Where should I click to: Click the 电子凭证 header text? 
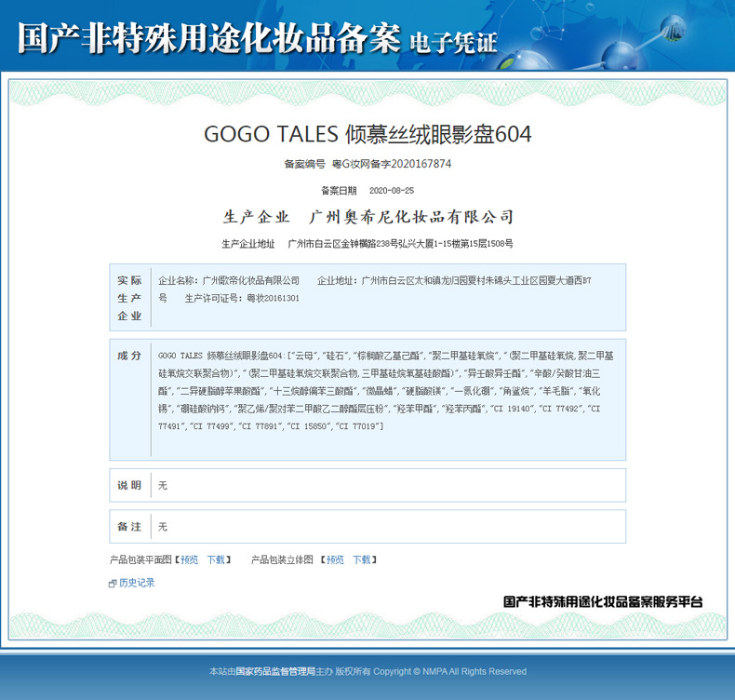click(453, 43)
